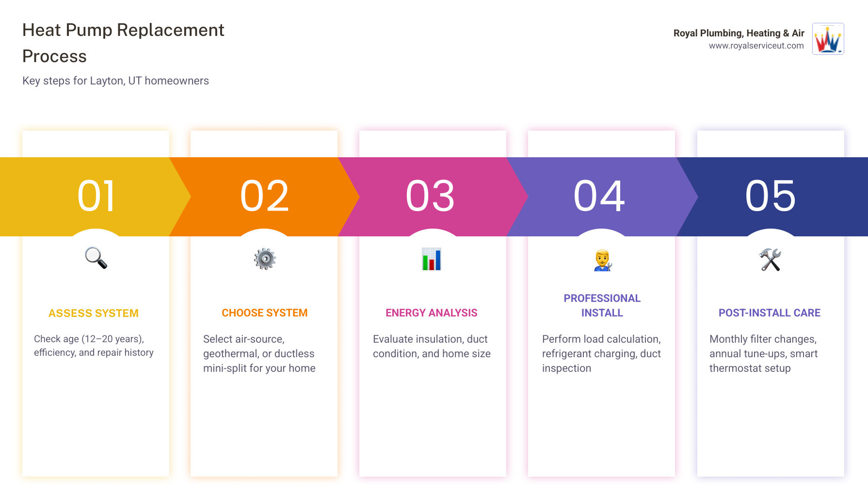868x497 pixels.
Task: Click the step 01 arrow banner
Action: click(x=96, y=196)
